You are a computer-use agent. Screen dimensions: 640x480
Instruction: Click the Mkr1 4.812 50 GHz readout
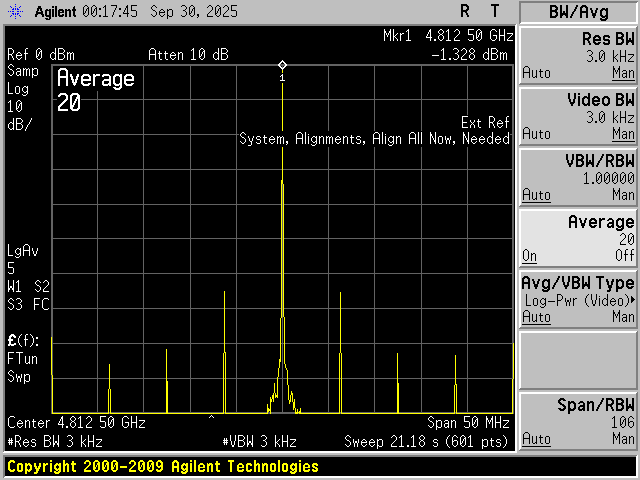point(448,36)
